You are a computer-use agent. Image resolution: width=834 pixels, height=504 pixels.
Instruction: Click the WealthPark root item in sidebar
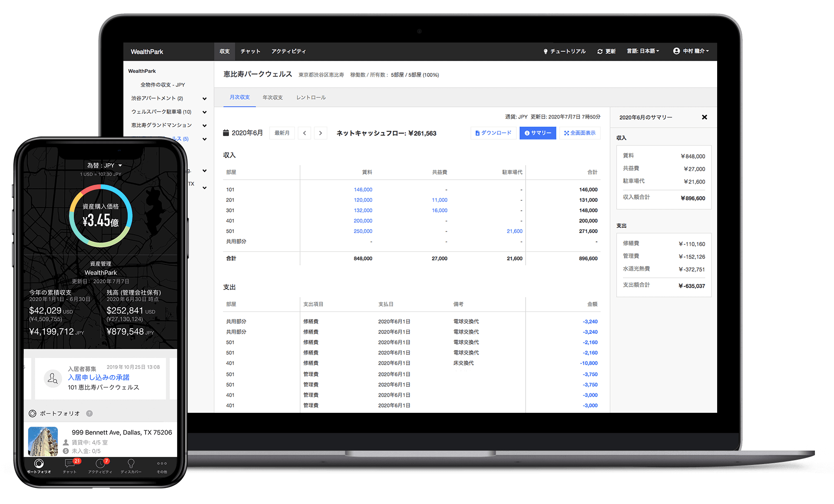click(x=142, y=71)
